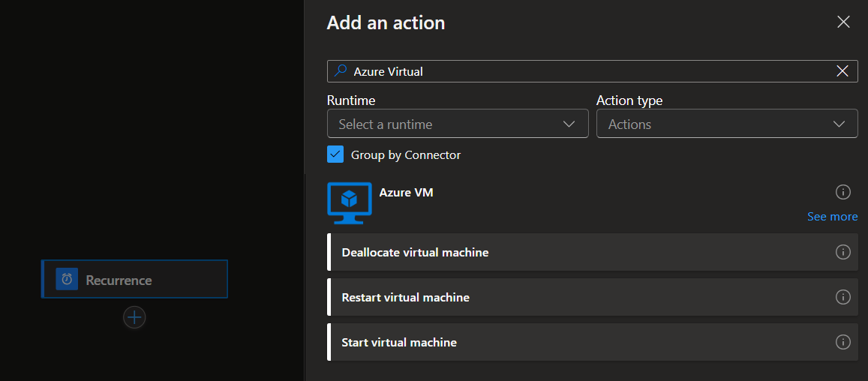Click the magnifier icon in search box
Image resolution: width=868 pixels, height=381 pixels.
[341, 71]
